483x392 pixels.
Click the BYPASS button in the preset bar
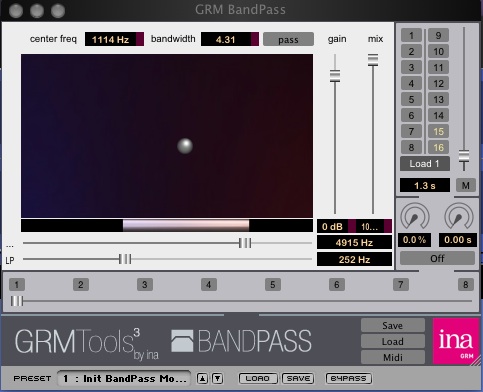coord(348,378)
